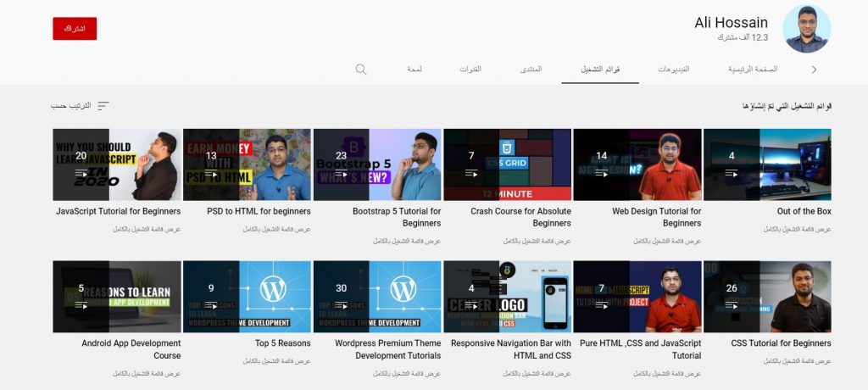Select the المنتدى tab
The width and height of the screenshot is (868, 390).
[x=531, y=69]
